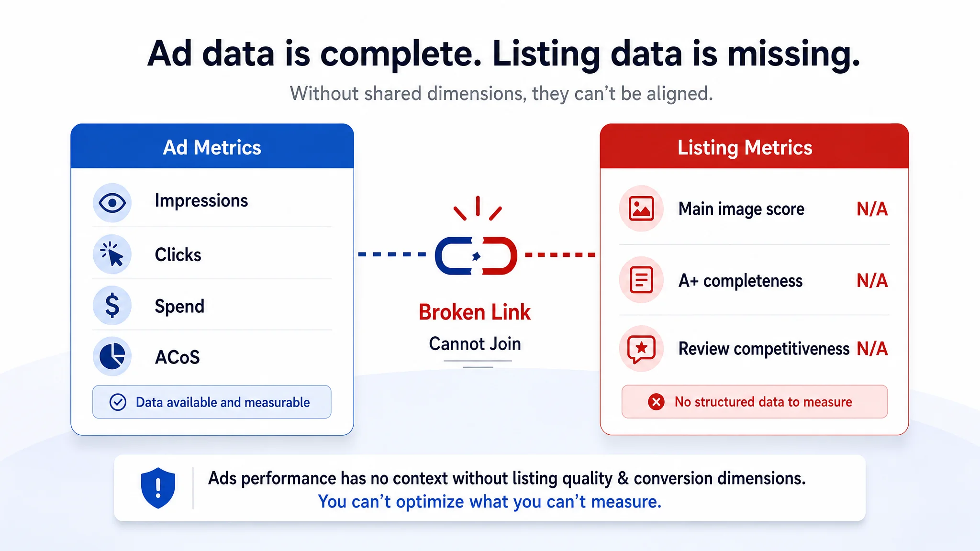
Task: Click the N/A value for Main image score
Action: pyautogui.click(x=872, y=209)
